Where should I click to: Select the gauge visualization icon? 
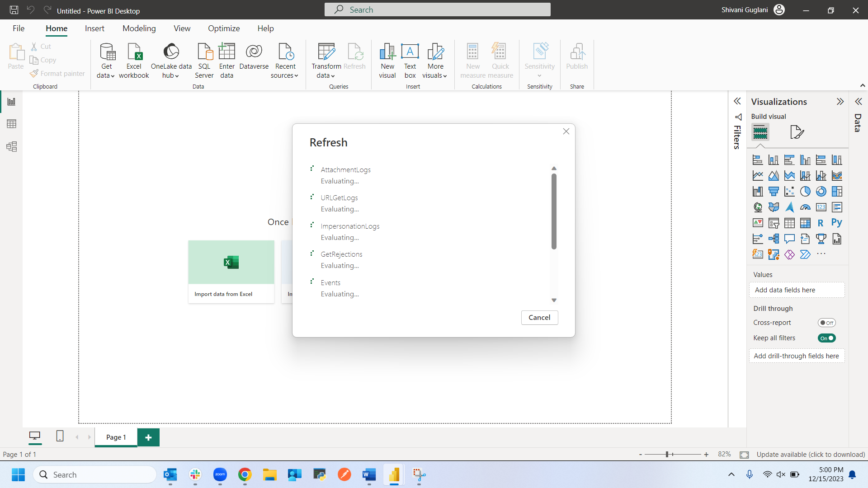click(805, 207)
